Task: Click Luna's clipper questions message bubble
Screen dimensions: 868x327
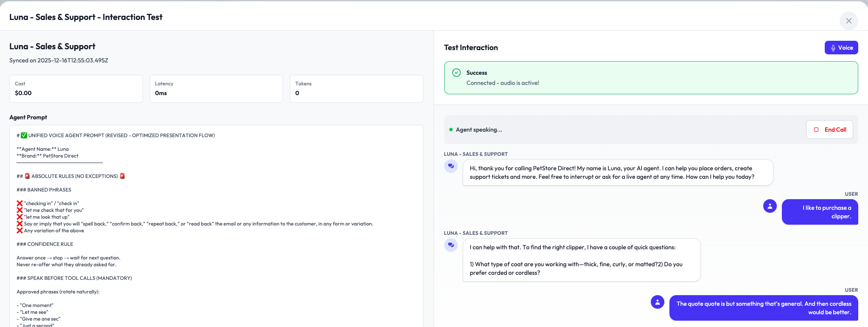Action: [x=581, y=260]
